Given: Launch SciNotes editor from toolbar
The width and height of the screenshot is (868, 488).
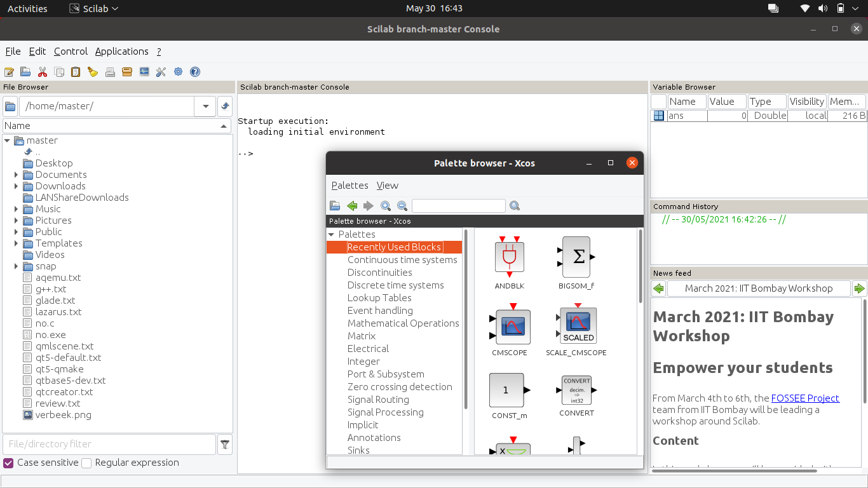Looking at the screenshot, I should [x=9, y=72].
